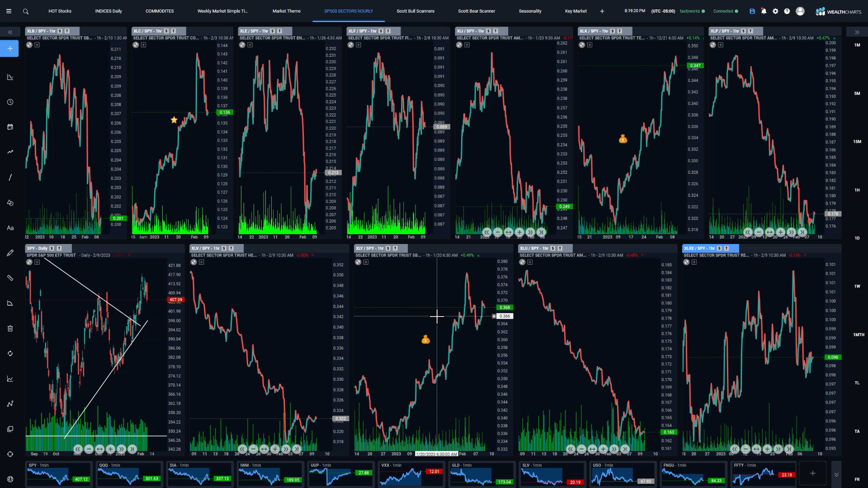Open the calendar events tool in sidebar
This screenshot has width=868, height=488.
(10, 127)
